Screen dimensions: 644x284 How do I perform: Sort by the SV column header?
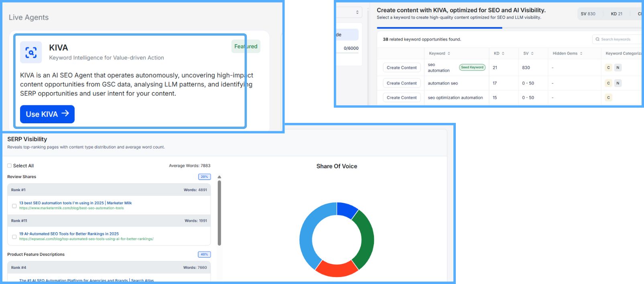528,53
